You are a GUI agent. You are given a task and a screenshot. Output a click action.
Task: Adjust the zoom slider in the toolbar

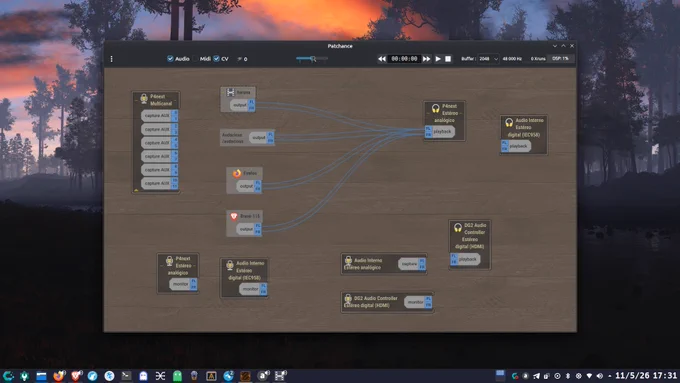pos(312,58)
